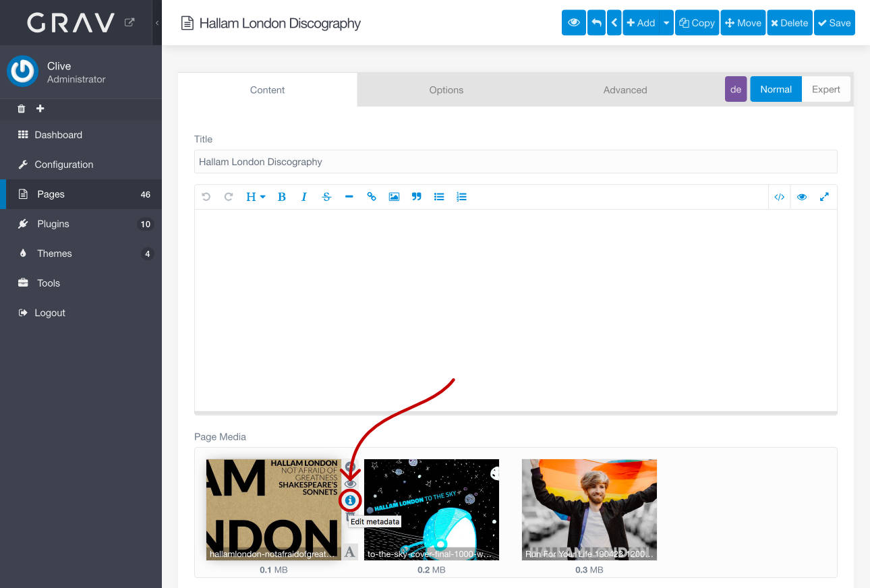This screenshot has width=870, height=588.
Task: Insert an unordered bullet list
Action: pyautogui.click(x=439, y=197)
